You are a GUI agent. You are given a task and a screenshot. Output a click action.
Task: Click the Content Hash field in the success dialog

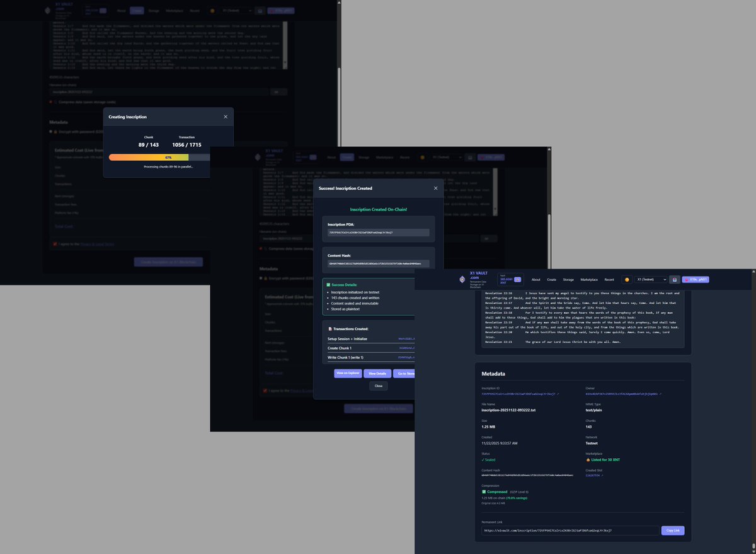tap(378, 263)
